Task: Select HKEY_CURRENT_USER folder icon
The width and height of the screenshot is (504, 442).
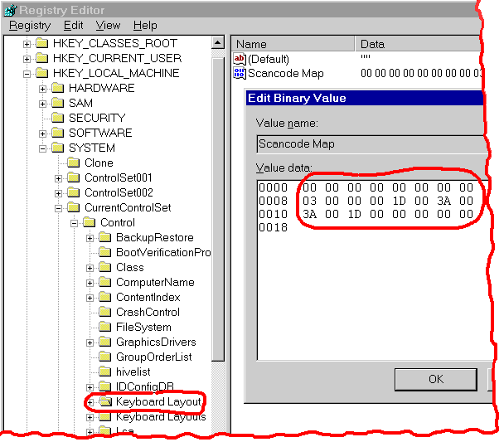Action: click(x=42, y=58)
